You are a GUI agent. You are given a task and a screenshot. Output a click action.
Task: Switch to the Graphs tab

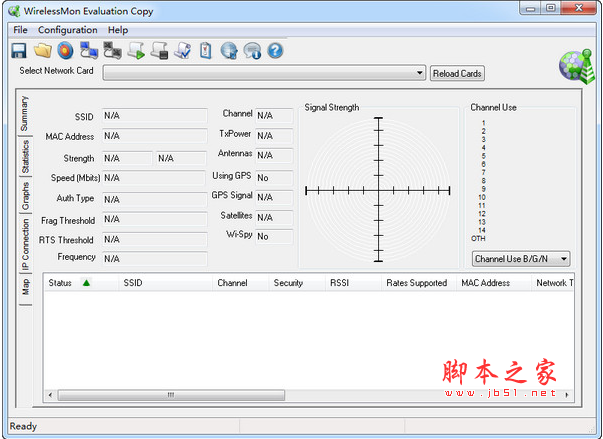coord(25,196)
